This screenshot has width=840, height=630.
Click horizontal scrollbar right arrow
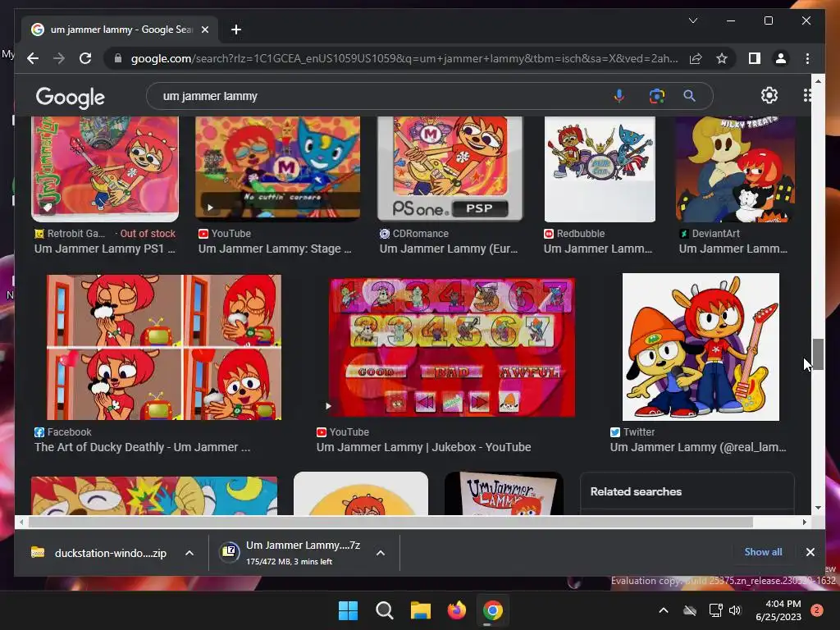[x=804, y=522]
